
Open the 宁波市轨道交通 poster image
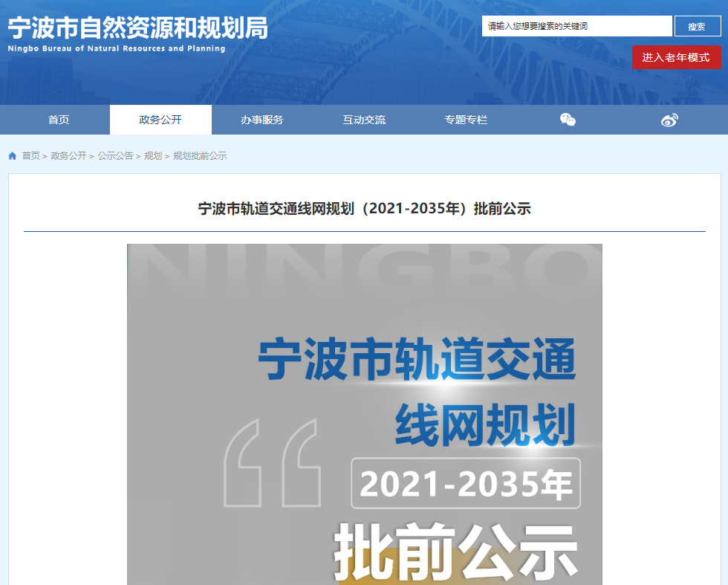coord(365,414)
